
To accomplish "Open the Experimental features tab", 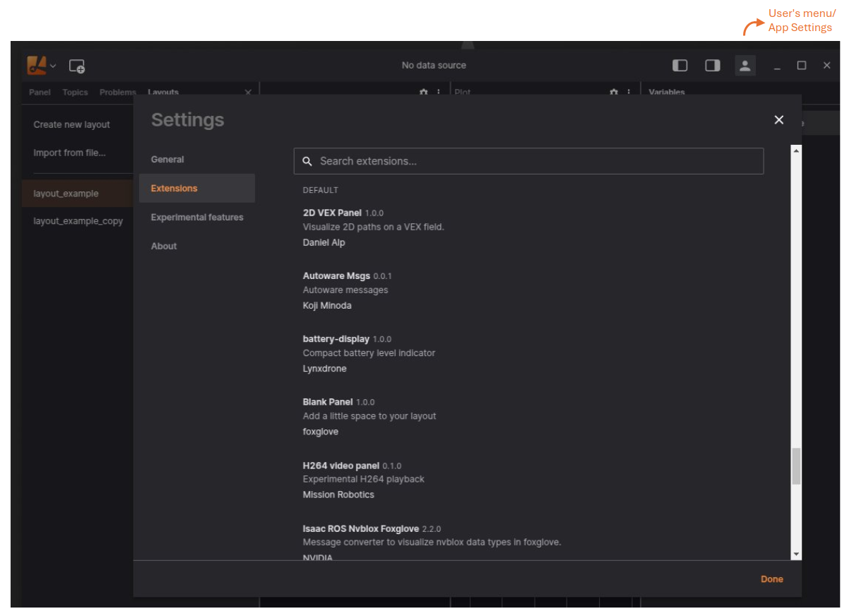I will pyautogui.click(x=197, y=218).
